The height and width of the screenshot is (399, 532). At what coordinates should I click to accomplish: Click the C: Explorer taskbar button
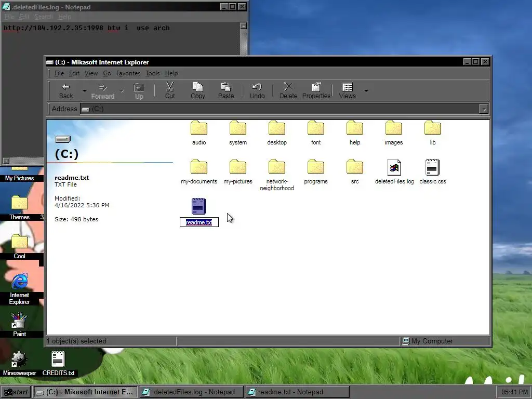click(85, 392)
